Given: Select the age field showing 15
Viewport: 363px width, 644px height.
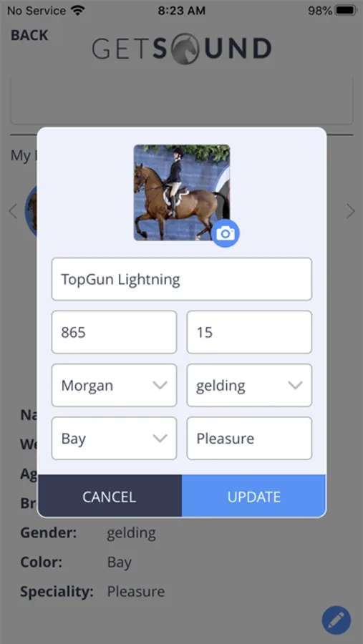Looking at the screenshot, I should pyautogui.click(x=249, y=332).
